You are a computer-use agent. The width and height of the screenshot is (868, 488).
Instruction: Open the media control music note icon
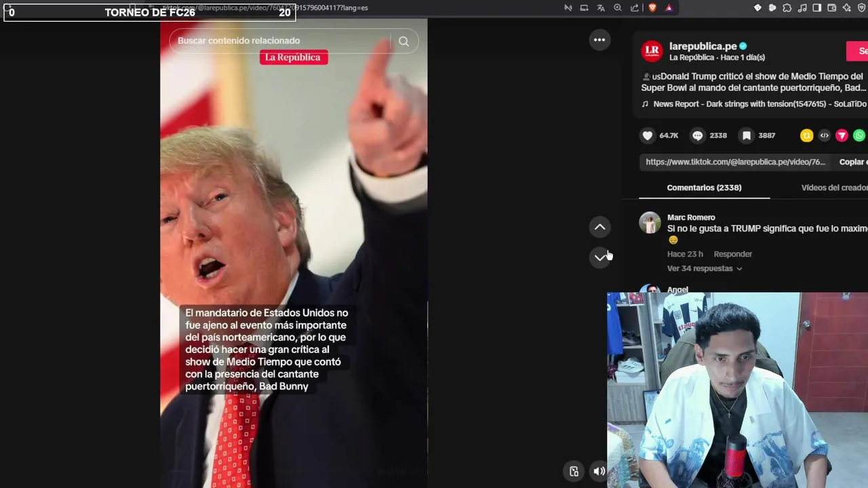point(802,8)
